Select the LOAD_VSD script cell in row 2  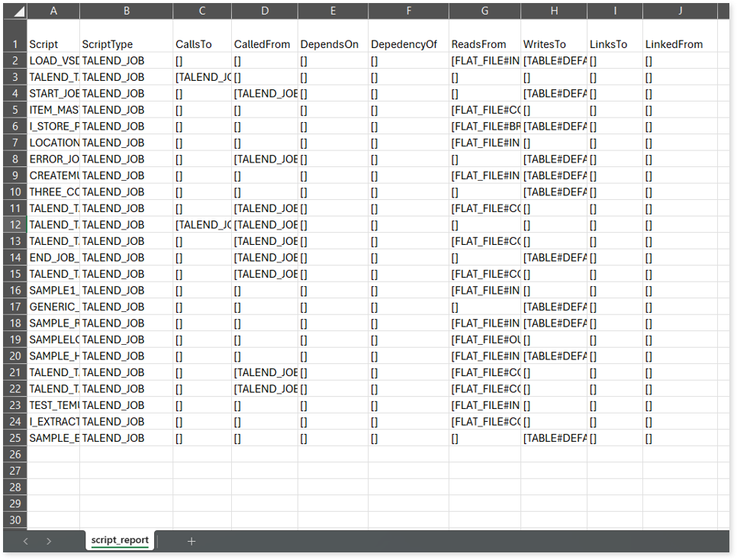click(53, 60)
